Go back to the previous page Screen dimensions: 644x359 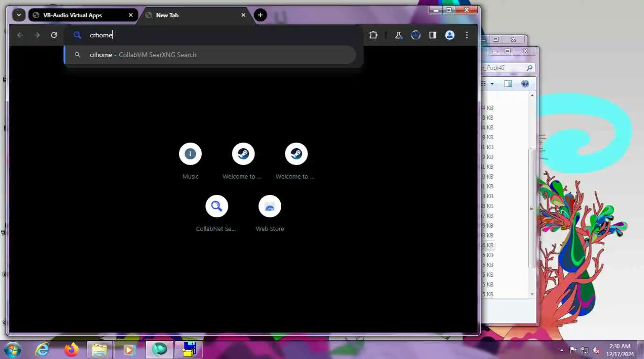click(20, 35)
